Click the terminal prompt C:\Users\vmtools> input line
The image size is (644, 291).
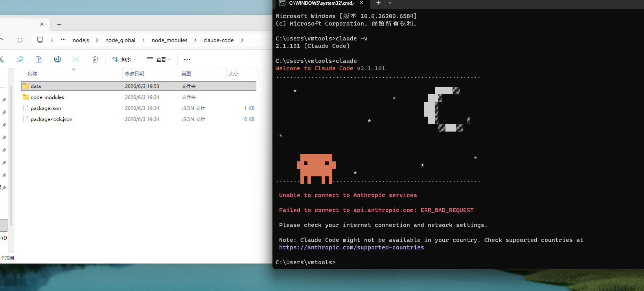[x=306, y=262]
